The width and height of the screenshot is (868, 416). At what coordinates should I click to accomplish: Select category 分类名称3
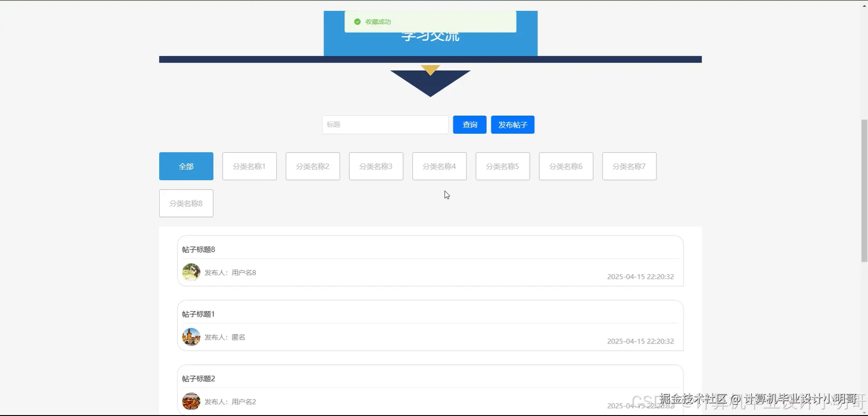pyautogui.click(x=376, y=166)
